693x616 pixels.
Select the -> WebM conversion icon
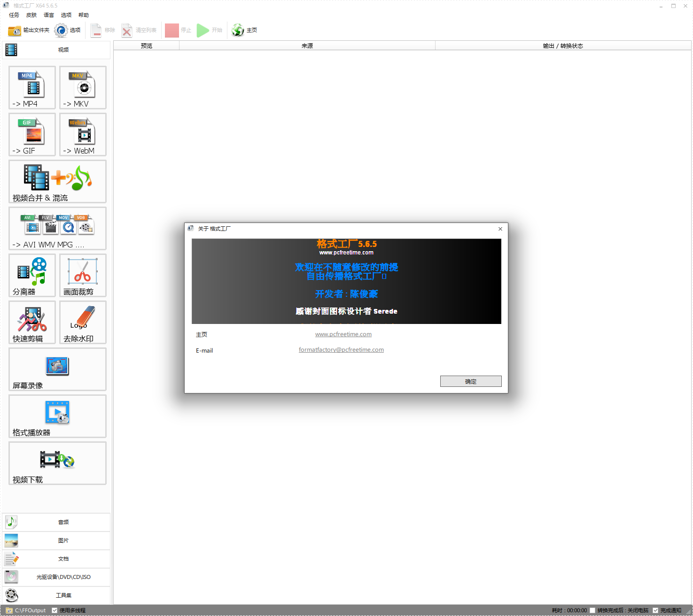(83, 135)
